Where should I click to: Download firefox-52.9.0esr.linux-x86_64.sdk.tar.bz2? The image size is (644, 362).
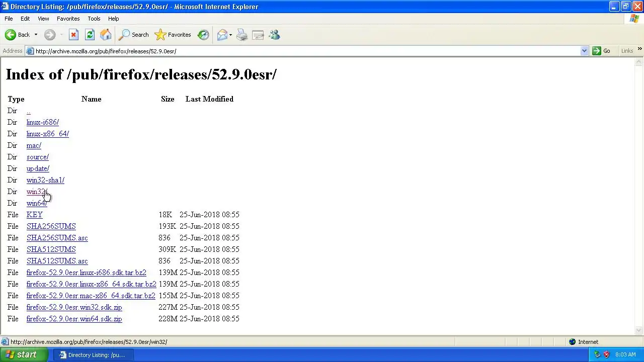pos(92,284)
